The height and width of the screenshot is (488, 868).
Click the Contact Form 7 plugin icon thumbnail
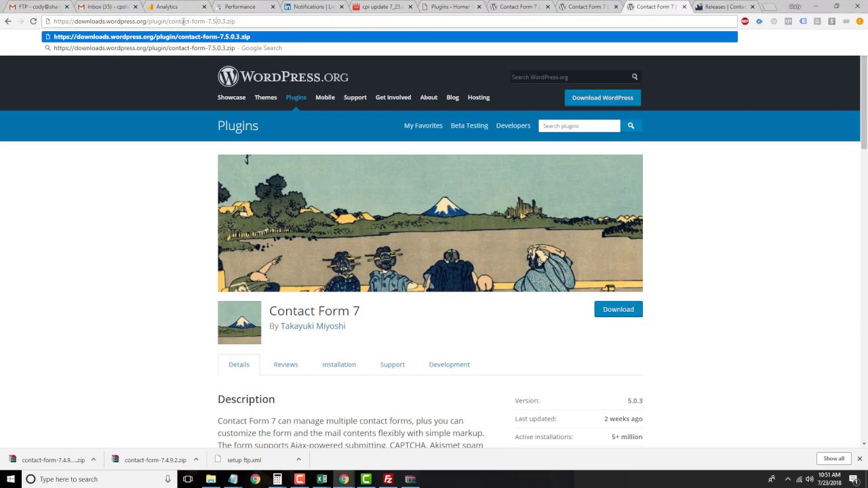[239, 323]
